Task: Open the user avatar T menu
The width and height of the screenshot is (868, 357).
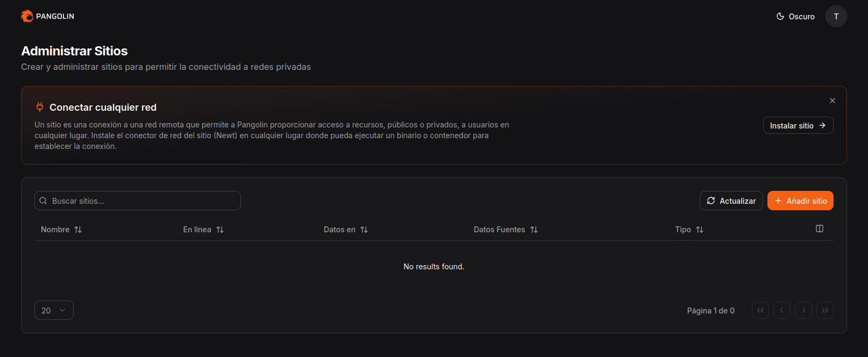Action: coord(836,17)
